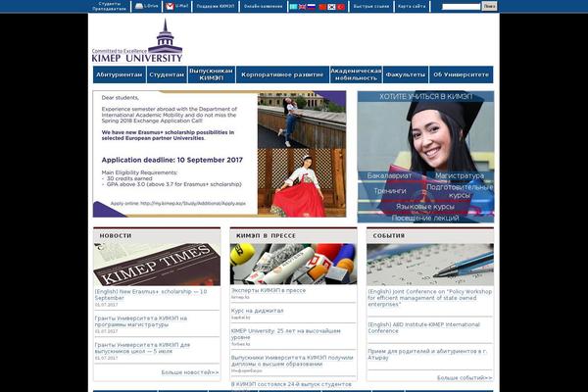Open the Студентам menu
The image size is (588, 392).
[167, 74]
